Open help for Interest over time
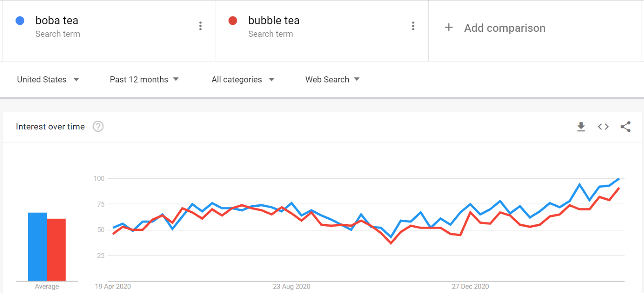The height and width of the screenshot is (293, 644). point(98,127)
